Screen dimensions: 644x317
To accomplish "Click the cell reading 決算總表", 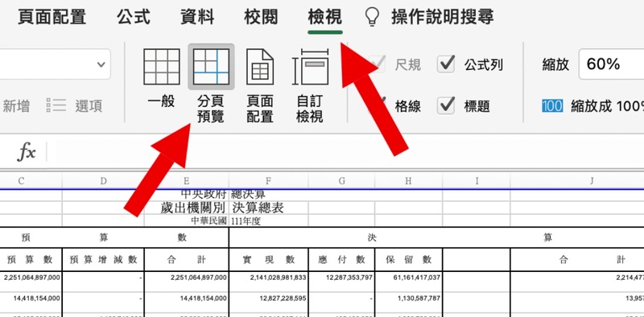I will click(269, 208).
